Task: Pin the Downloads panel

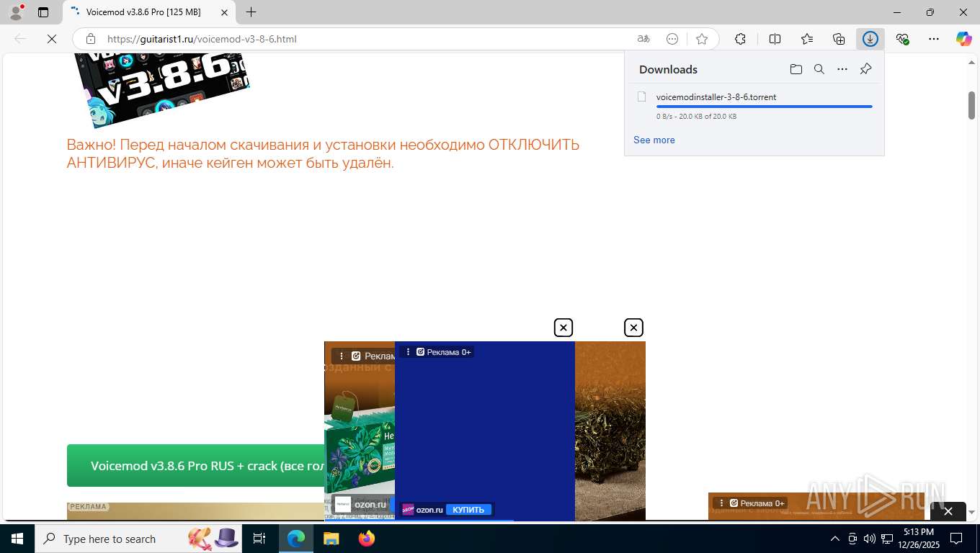Action: (x=866, y=69)
